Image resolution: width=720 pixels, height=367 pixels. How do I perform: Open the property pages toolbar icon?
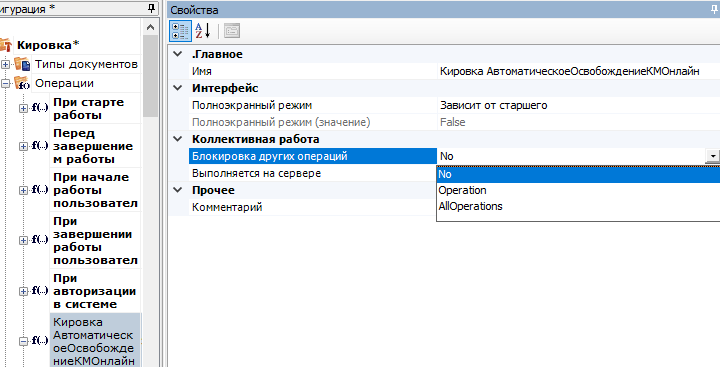point(232,31)
